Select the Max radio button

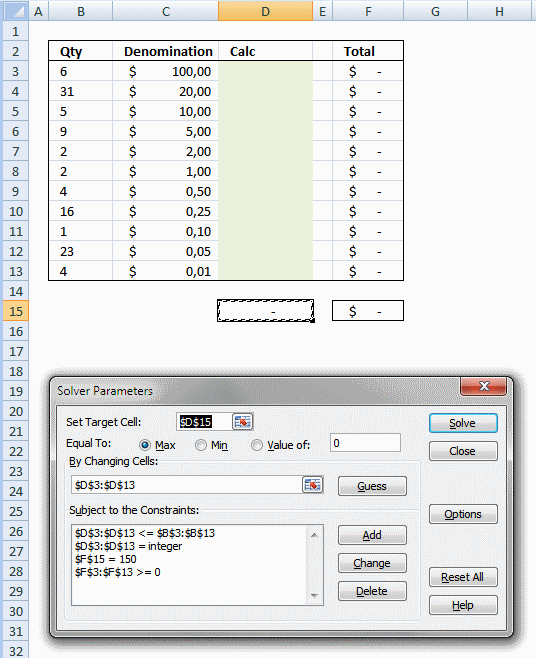tap(145, 445)
